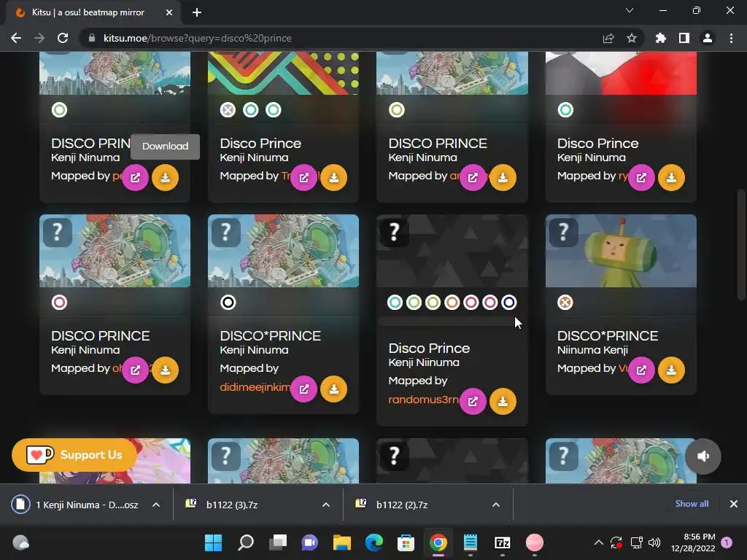
Task: Open Chrome extensions puzzle icon
Action: [660, 38]
